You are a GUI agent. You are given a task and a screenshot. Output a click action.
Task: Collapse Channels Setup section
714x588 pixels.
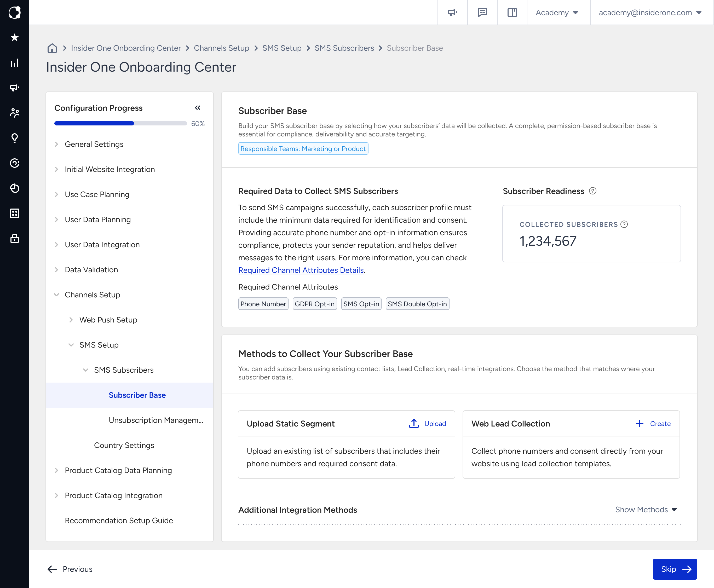(x=56, y=295)
